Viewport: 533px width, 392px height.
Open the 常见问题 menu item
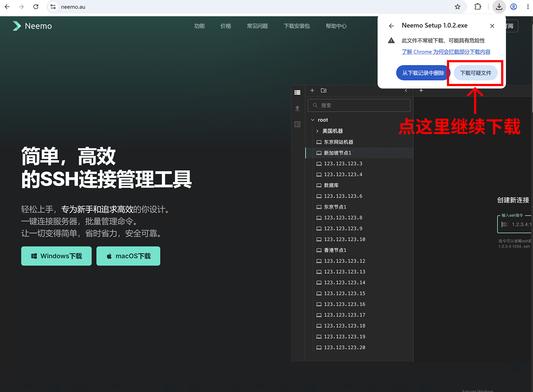coord(258,26)
